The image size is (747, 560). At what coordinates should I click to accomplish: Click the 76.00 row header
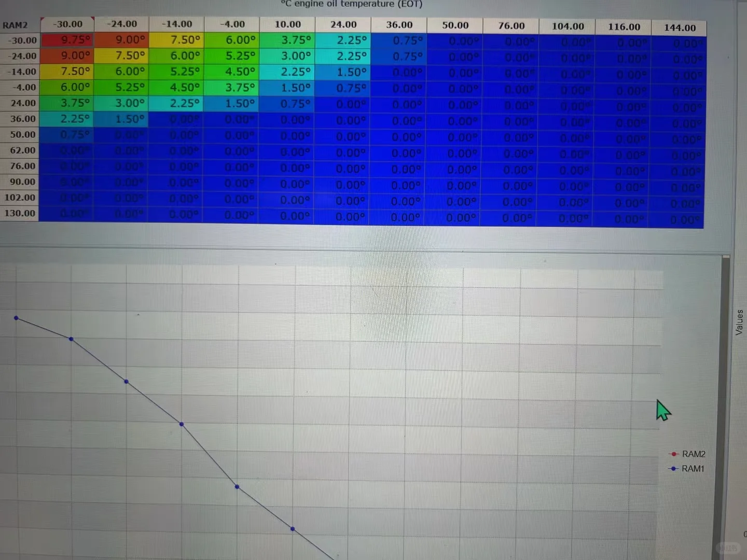pyautogui.click(x=19, y=165)
